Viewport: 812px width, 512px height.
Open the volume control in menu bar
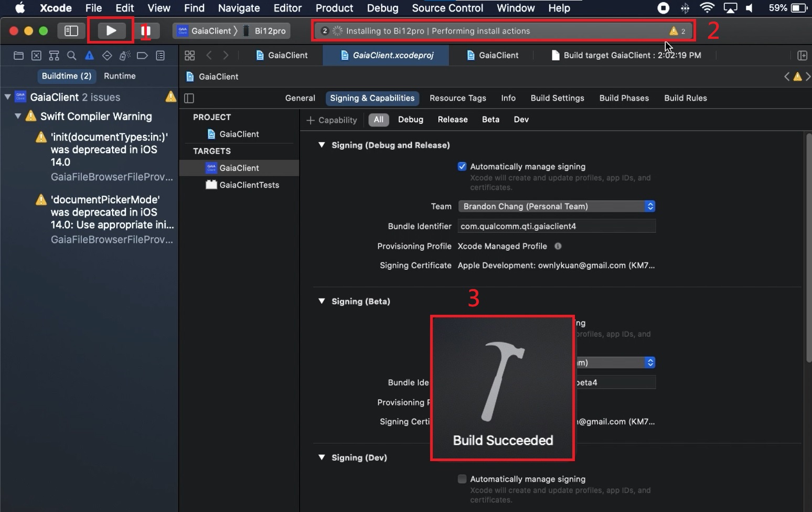(750, 8)
